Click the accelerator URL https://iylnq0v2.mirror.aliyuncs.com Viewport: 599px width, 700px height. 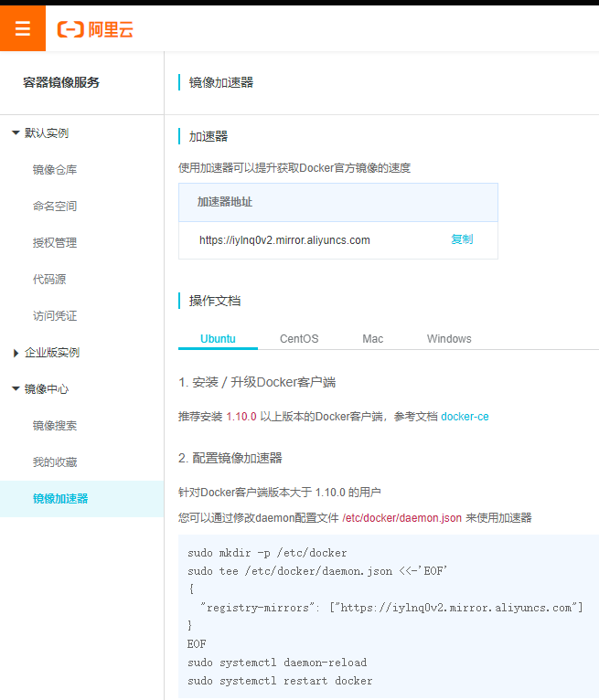pyautogui.click(x=284, y=240)
